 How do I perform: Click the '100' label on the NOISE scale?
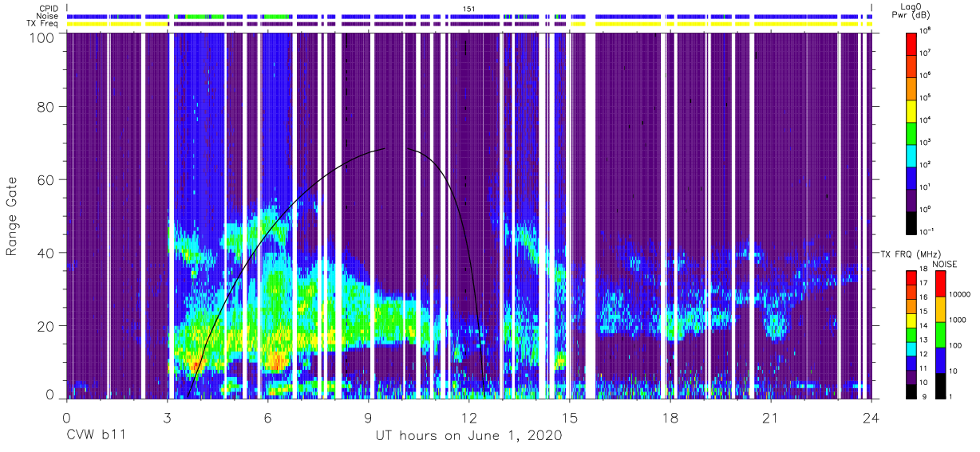[x=955, y=345]
